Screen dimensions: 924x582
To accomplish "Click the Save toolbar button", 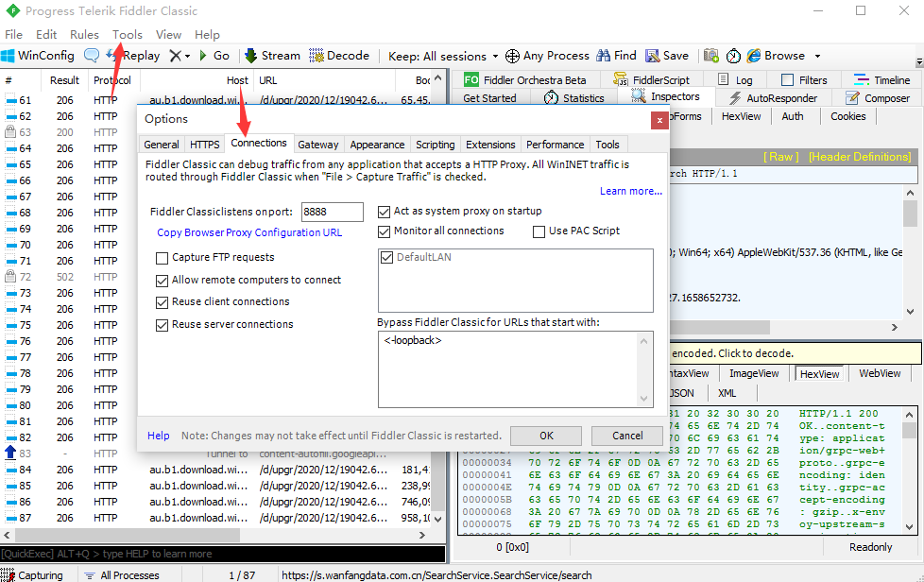I will [x=667, y=56].
